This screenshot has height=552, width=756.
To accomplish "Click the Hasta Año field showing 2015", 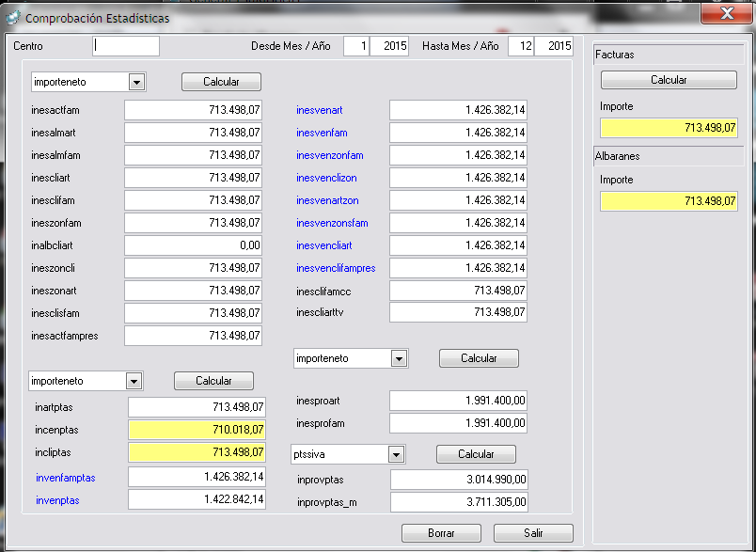I will coord(554,46).
